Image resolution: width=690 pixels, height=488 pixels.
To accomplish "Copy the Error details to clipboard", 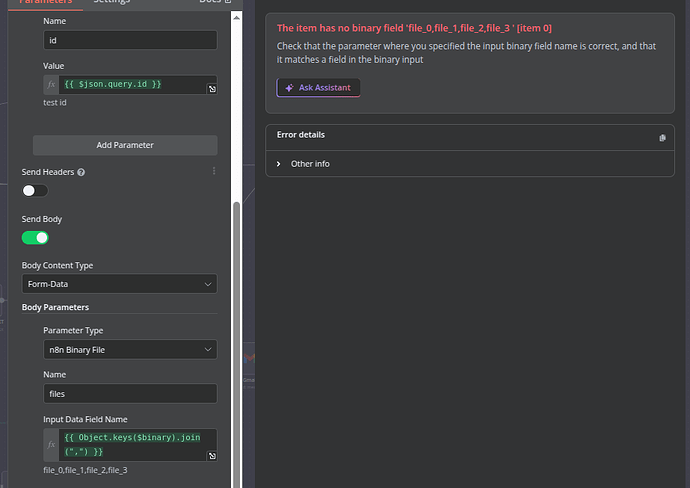I will point(662,138).
